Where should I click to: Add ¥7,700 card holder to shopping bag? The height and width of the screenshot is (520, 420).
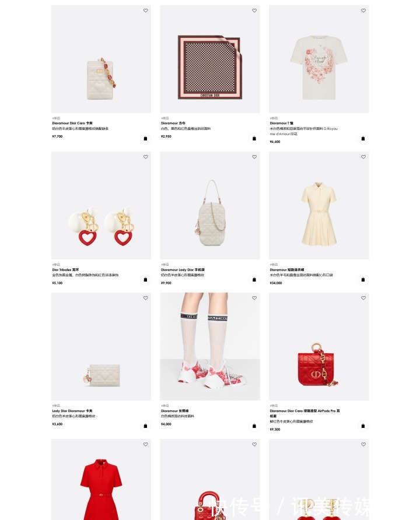145,139
